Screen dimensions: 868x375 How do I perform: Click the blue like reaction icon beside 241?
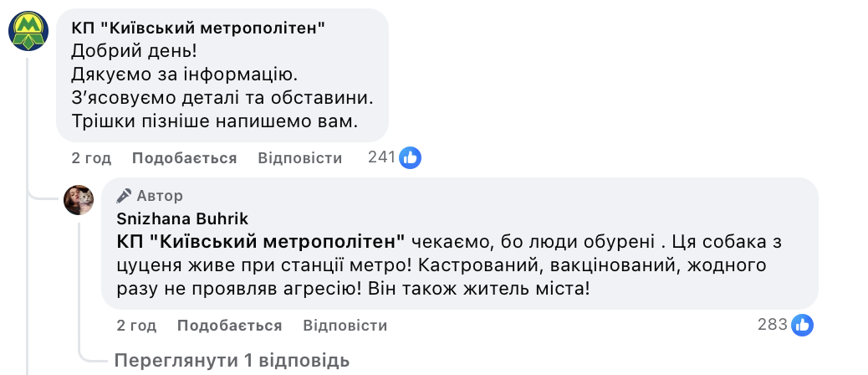click(410, 157)
